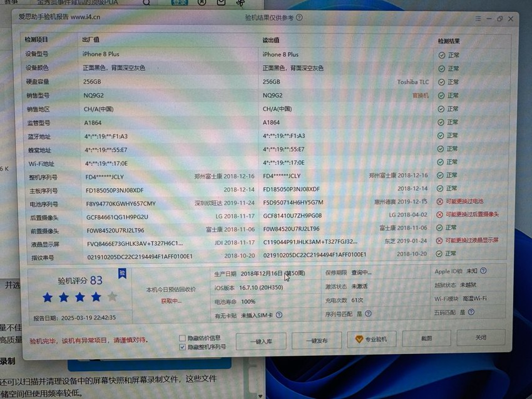Click the check icon in the 销售地区 row
The width and height of the screenshot is (532, 399).
tap(441, 109)
